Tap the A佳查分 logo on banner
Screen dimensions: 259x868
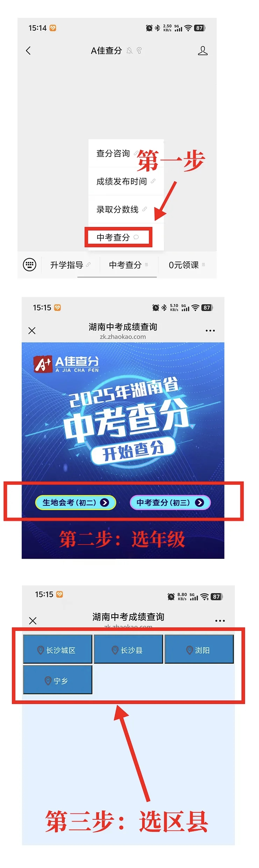[x=66, y=364]
